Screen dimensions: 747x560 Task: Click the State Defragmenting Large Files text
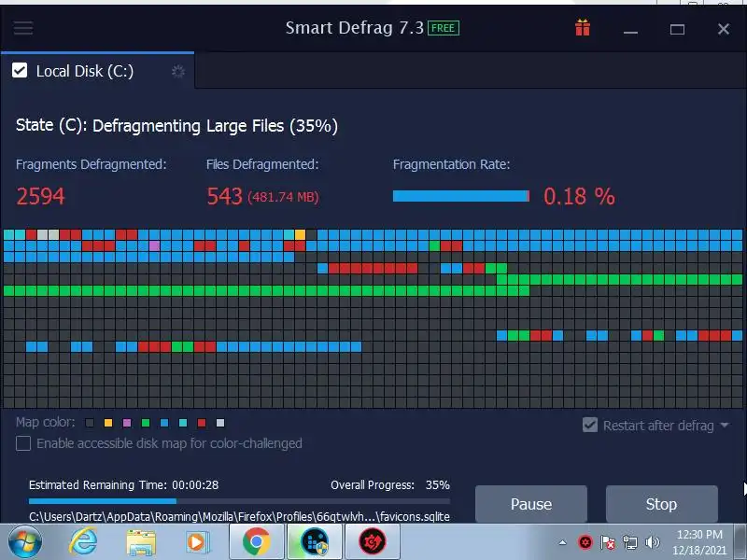point(176,126)
